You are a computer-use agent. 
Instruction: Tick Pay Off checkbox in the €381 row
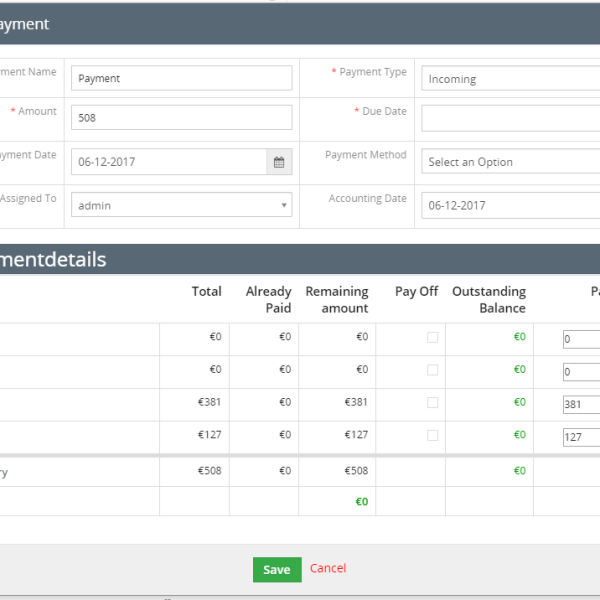[432, 403]
